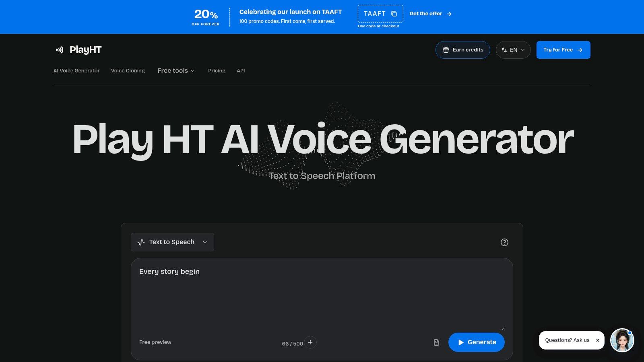Screen dimensions: 644x362
Task: Click the Earn credits button
Action: point(463,50)
